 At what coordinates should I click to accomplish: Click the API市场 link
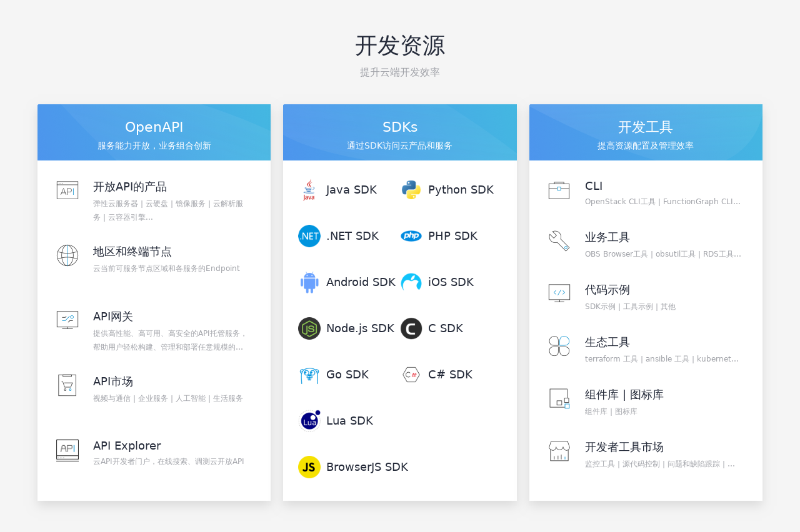(112, 381)
